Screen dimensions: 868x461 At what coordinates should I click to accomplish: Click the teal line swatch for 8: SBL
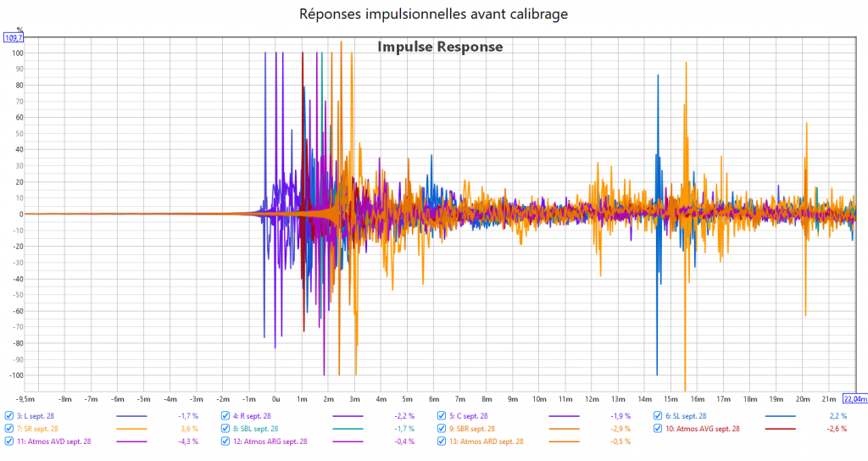click(348, 429)
